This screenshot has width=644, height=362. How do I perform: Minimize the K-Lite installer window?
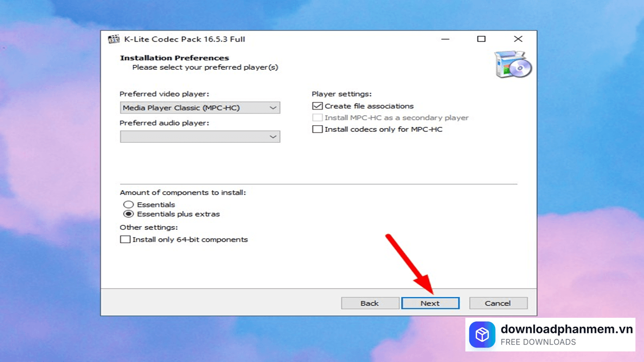[x=445, y=39]
